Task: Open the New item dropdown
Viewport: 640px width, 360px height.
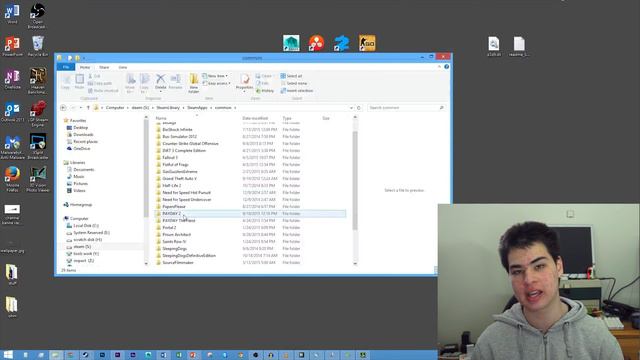Action: (x=215, y=76)
